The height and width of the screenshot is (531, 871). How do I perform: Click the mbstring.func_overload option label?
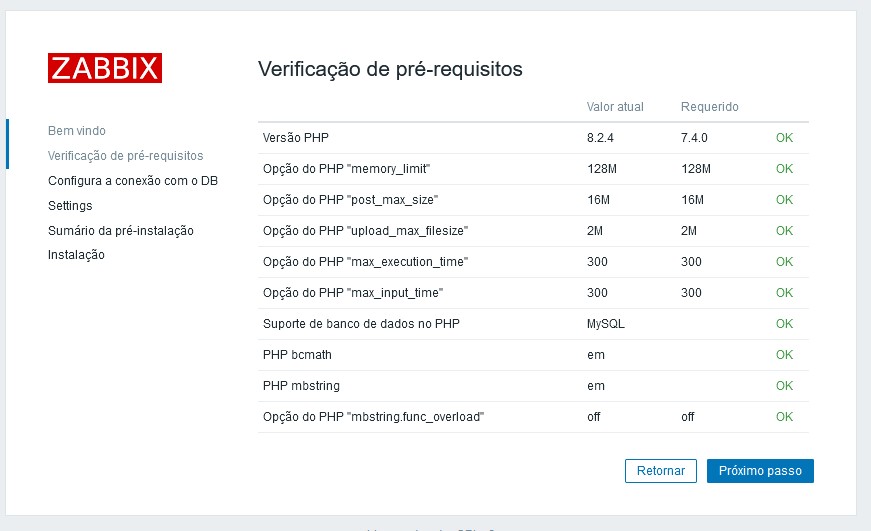373,417
